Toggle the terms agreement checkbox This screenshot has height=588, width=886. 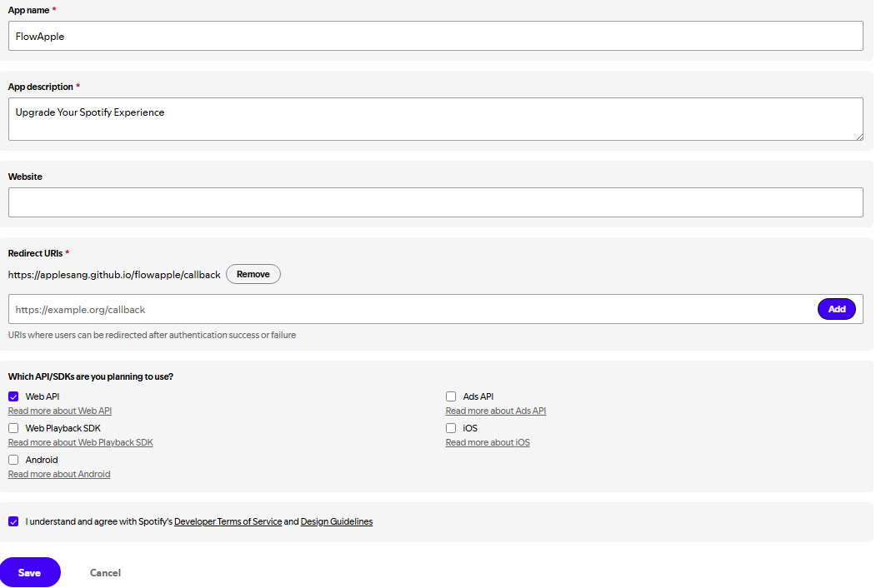point(13,521)
